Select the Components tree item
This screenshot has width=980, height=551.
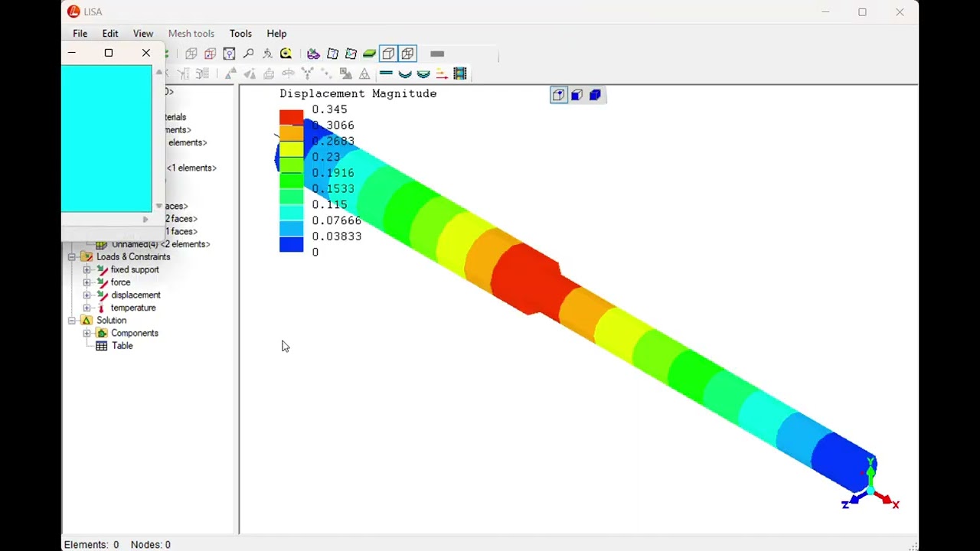135,333
